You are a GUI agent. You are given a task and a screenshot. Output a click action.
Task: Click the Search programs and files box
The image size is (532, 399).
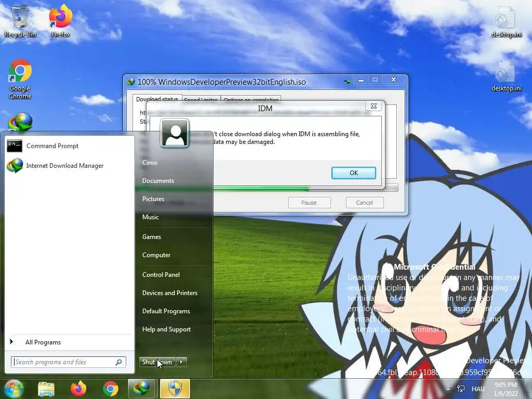click(68, 362)
